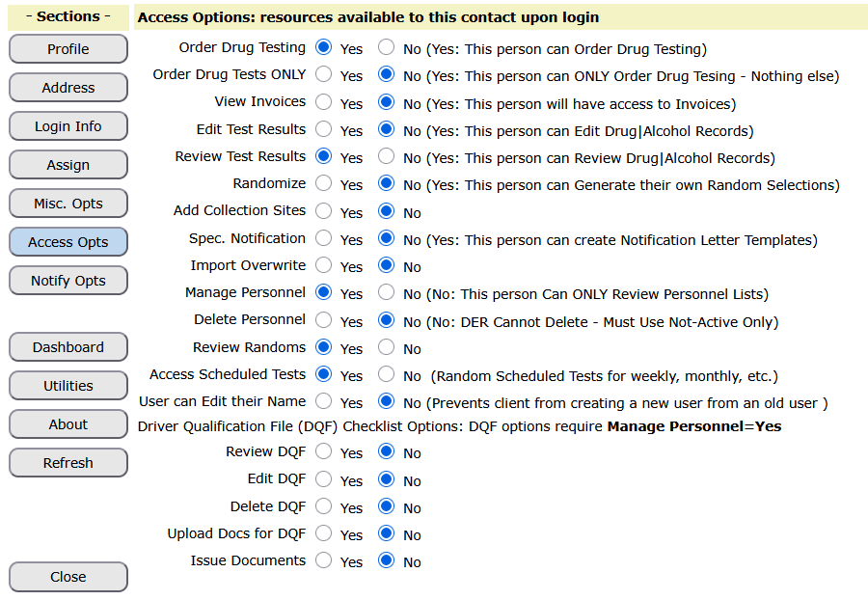Set Delete Personnel to Yes

324,320
